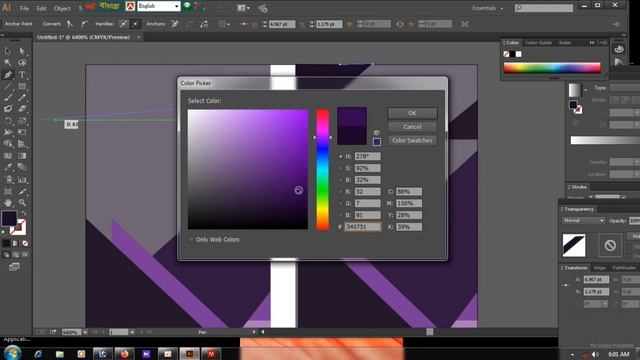This screenshot has height=360, width=640.
Task: Select the Scale tool
Action: 22,121
